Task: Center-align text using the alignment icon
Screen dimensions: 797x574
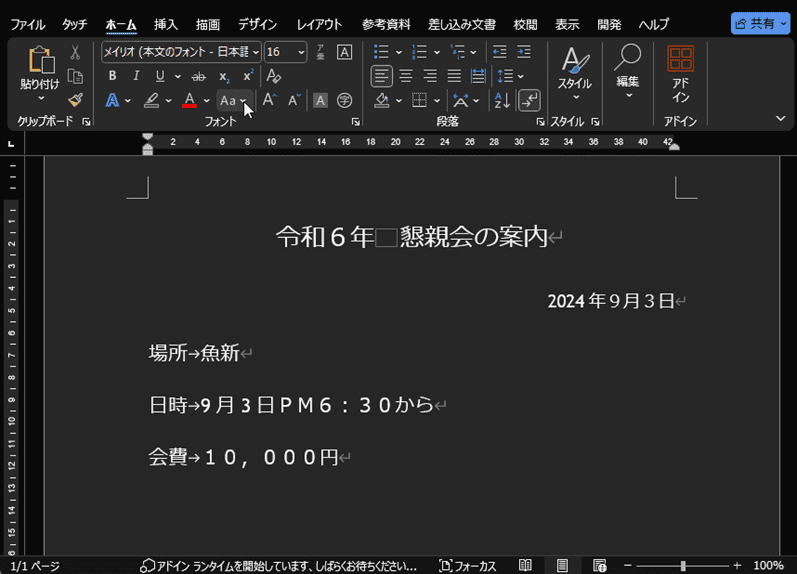Action: click(x=406, y=76)
